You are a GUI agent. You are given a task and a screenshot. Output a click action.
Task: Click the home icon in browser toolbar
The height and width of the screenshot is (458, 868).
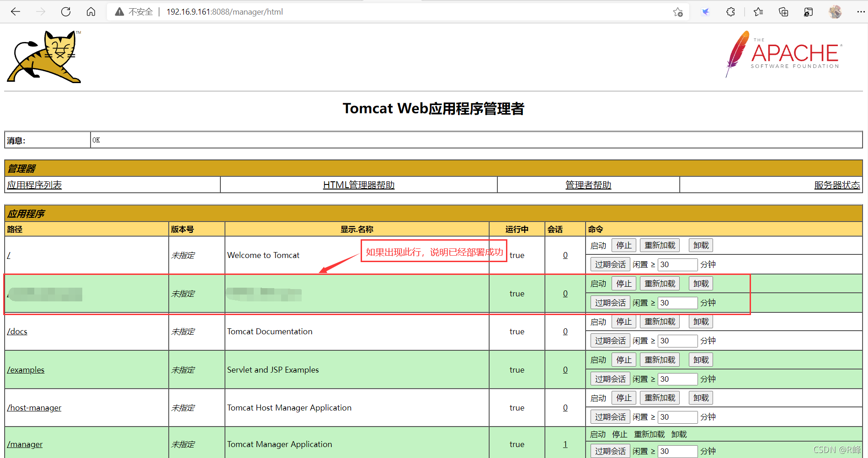[x=91, y=11]
